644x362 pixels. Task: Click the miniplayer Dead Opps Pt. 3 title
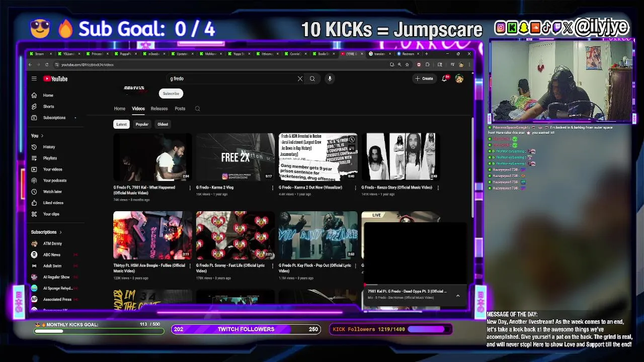pyautogui.click(x=407, y=291)
